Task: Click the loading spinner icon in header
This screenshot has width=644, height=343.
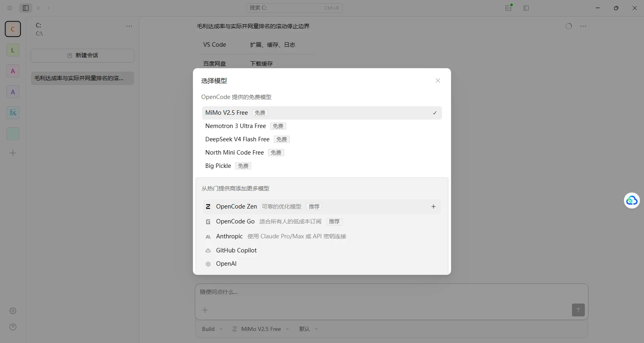Action: click(x=569, y=26)
